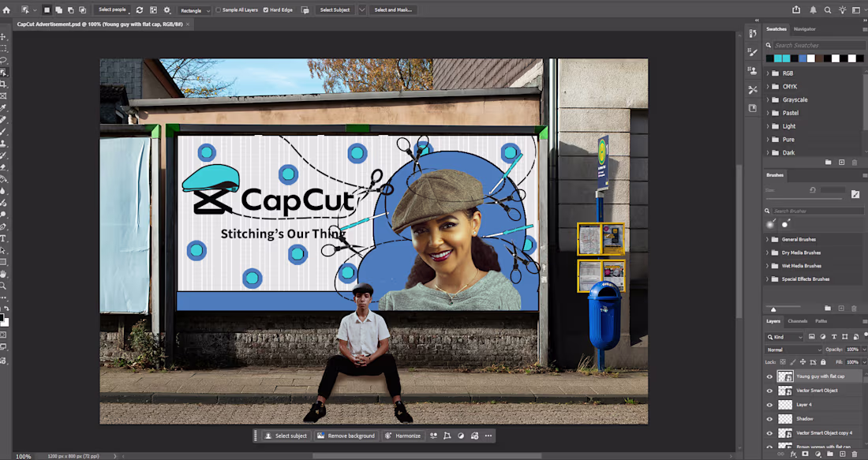Screen dimensions: 868x460
Task: Select the Clone Stamp tool
Action: coord(3,144)
